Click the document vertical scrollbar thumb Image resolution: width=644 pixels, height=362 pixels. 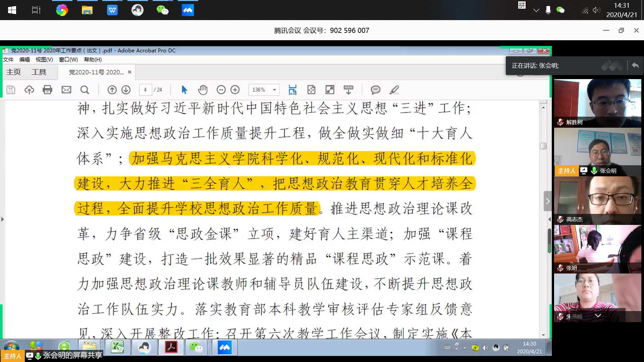pos(543,146)
